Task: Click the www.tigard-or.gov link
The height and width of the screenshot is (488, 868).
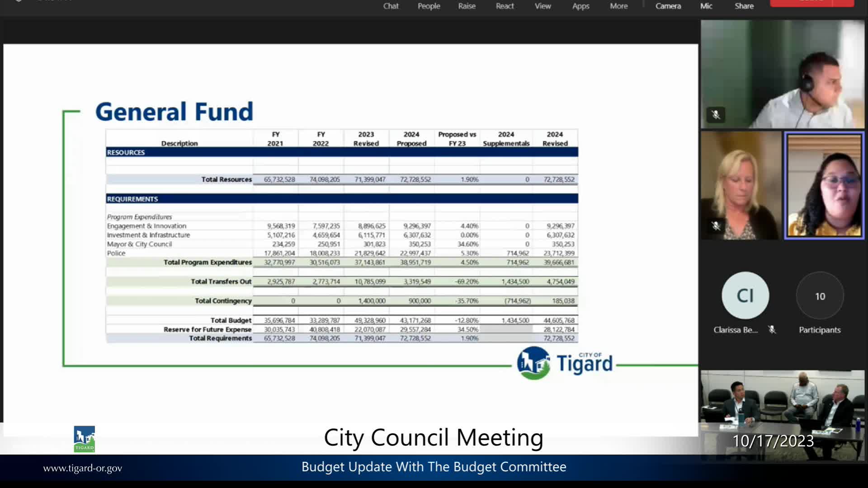Action: tap(82, 468)
